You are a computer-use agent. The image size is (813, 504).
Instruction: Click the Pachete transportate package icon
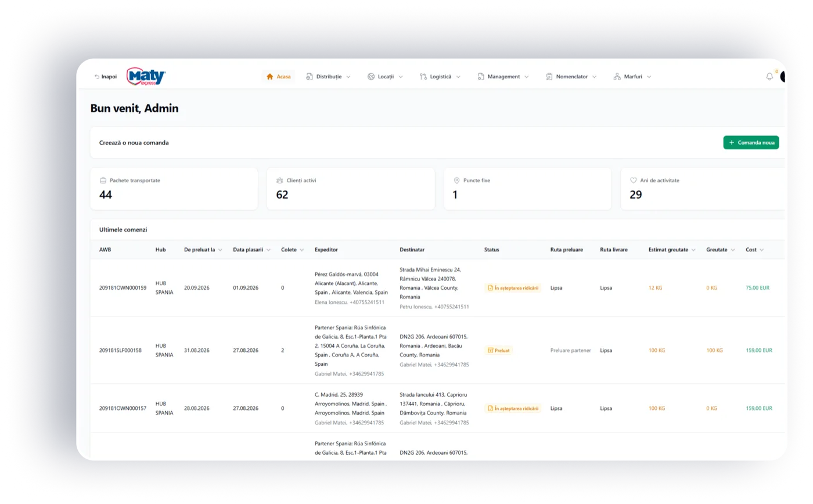(x=103, y=181)
